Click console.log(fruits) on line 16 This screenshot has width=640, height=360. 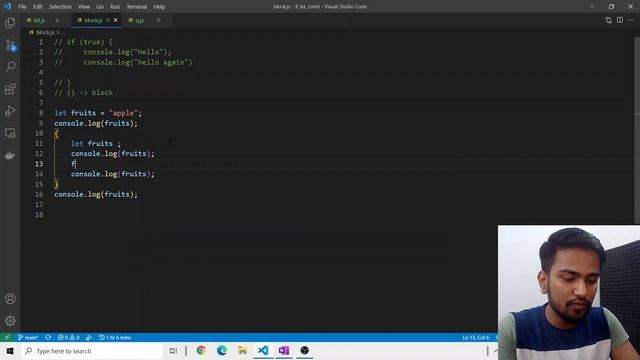click(96, 194)
